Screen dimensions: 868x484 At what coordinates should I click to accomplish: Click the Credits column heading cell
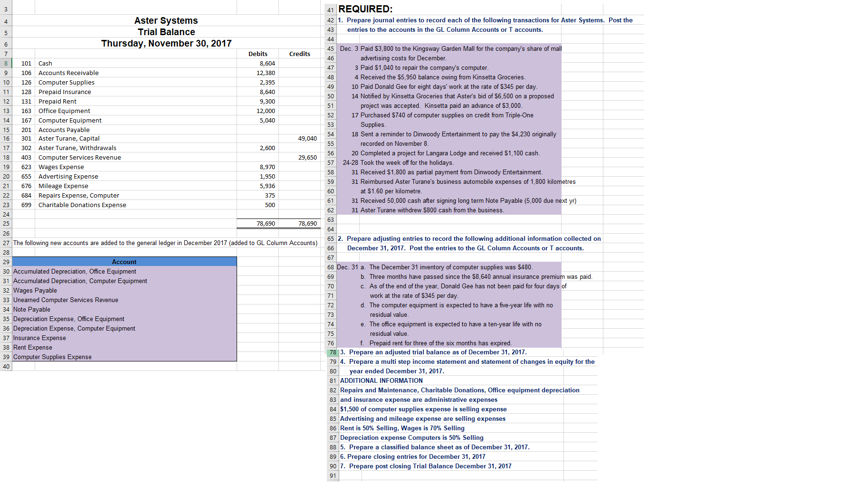point(299,54)
